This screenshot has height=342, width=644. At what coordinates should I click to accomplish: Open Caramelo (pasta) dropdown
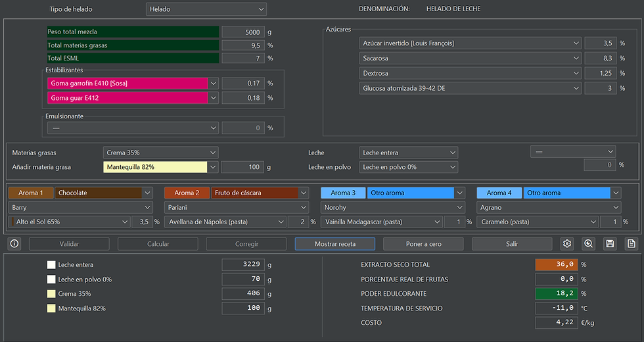pyautogui.click(x=538, y=222)
